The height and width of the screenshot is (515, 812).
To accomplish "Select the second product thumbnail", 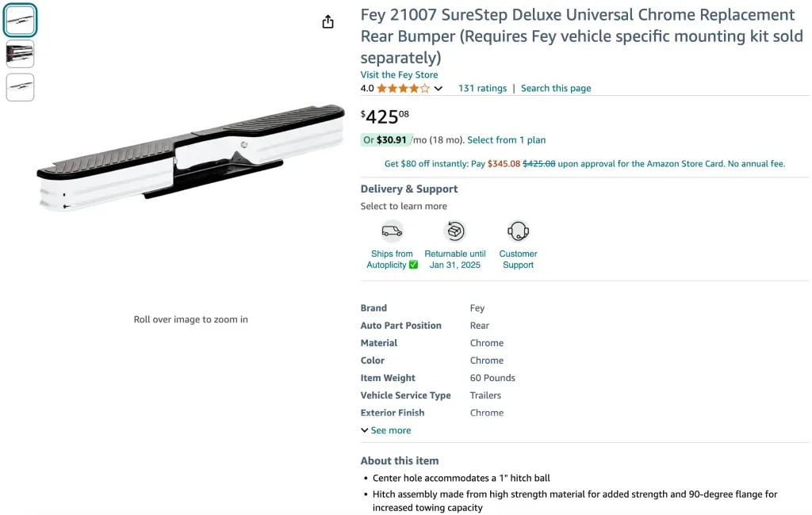I will (x=20, y=54).
